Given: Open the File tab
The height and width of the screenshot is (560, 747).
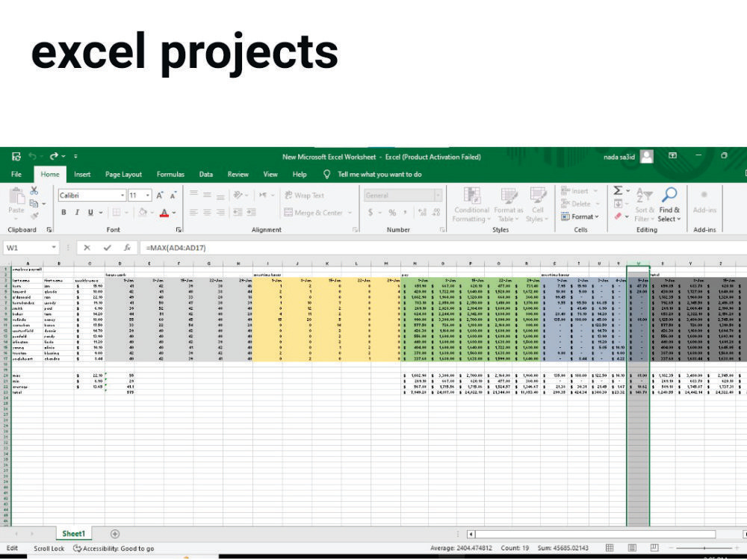Looking at the screenshot, I should [16, 174].
